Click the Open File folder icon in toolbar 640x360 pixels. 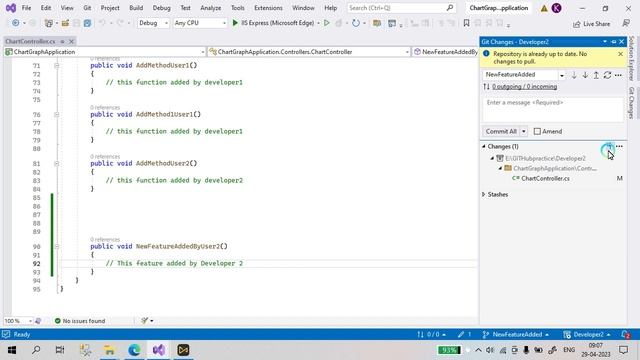(x=65, y=23)
